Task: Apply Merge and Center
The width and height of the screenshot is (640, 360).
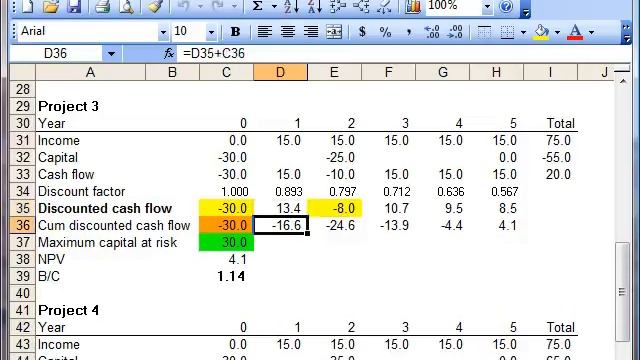Action: (x=334, y=31)
